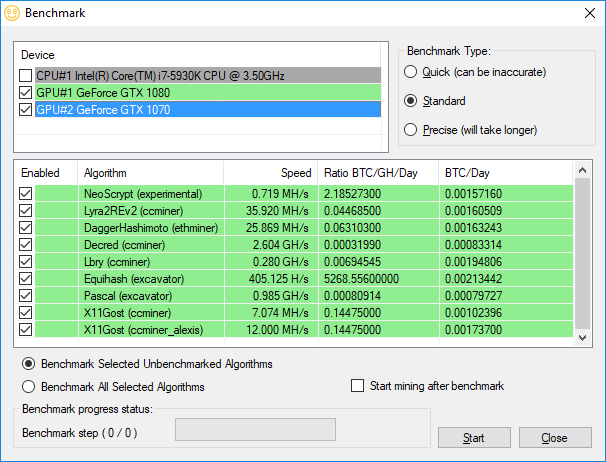Click the NeoScrypt (experimental) algorithm name
The image size is (606, 462).
[x=143, y=193]
